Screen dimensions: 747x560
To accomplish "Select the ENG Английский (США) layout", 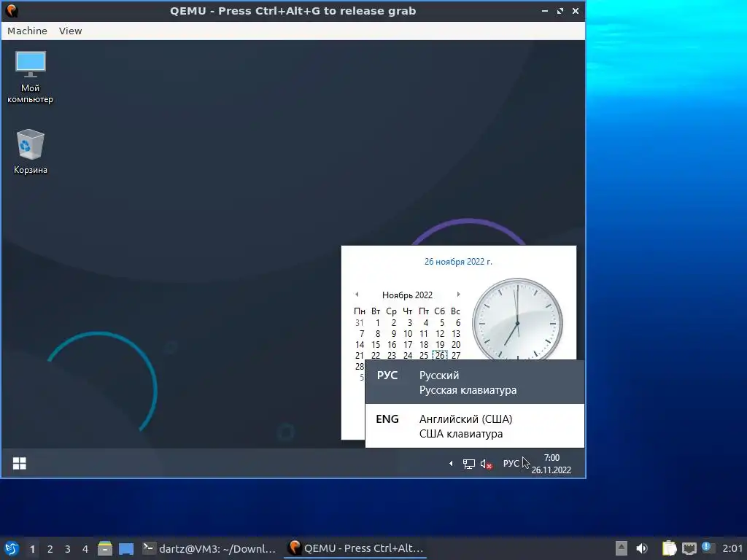I will [x=474, y=426].
